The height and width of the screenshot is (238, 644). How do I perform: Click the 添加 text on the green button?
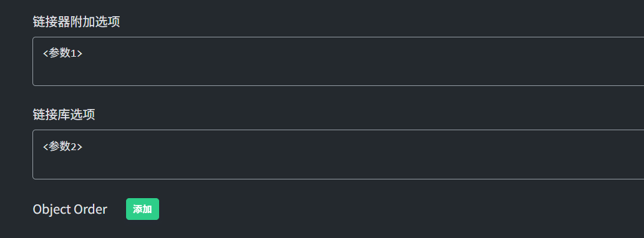[142, 209]
